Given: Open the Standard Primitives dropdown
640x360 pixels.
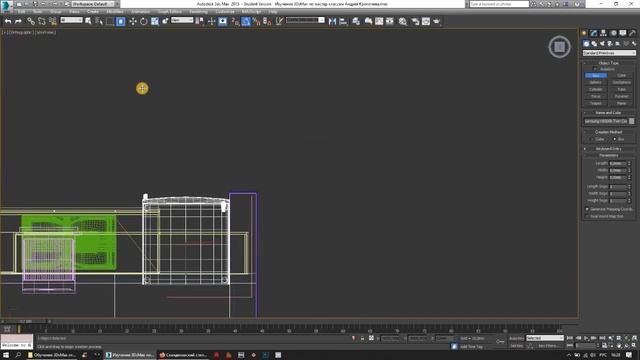Looking at the screenshot, I should (609, 53).
